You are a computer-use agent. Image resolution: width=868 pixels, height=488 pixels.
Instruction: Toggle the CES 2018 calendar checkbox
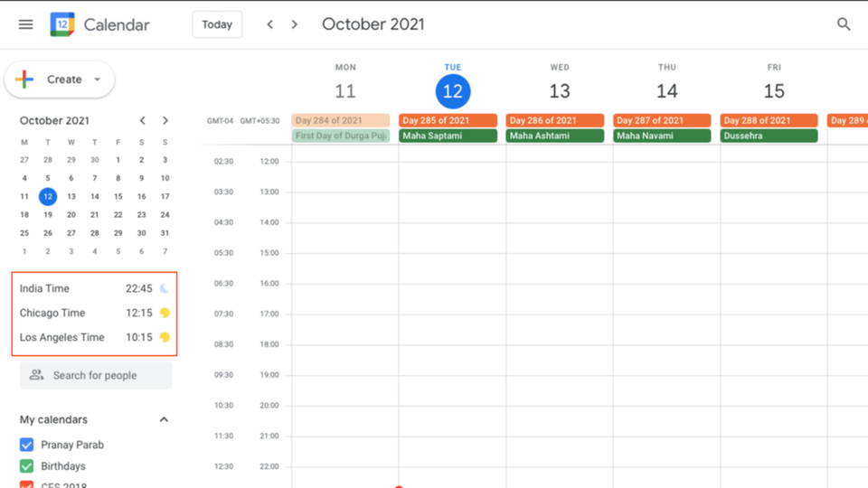(x=26, y=484)
